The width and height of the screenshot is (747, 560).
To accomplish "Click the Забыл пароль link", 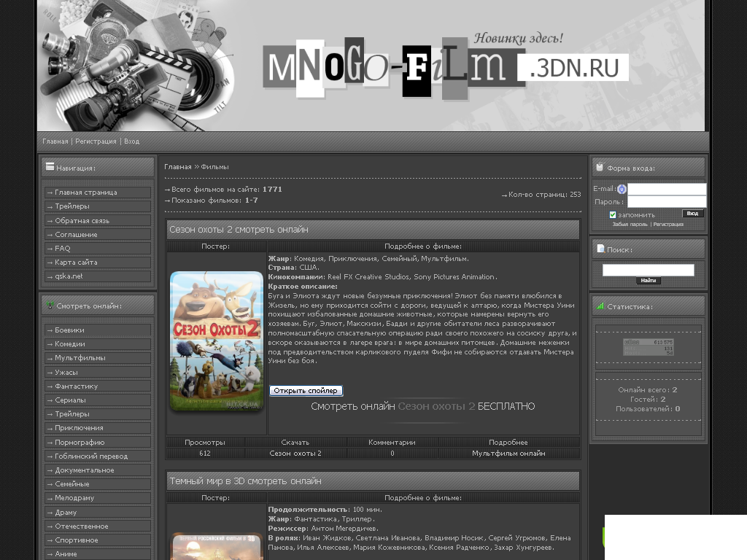I will tap(630, 225).
